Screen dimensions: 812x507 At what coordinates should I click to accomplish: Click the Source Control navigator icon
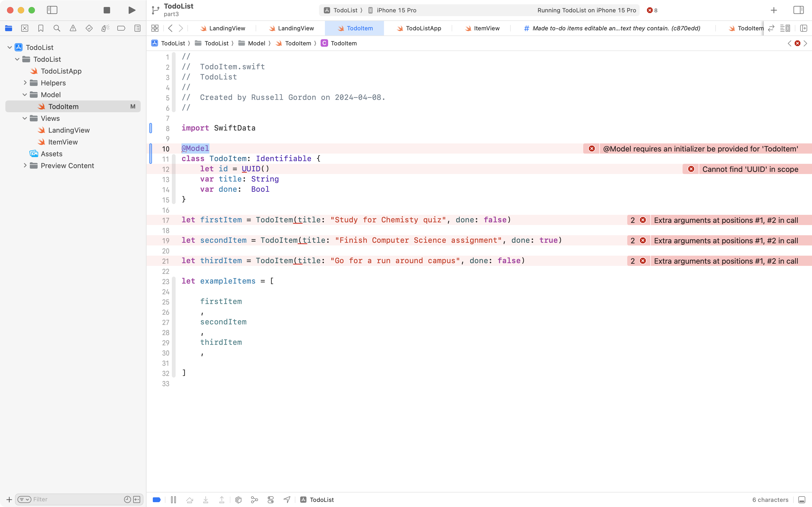coord(25,28)
